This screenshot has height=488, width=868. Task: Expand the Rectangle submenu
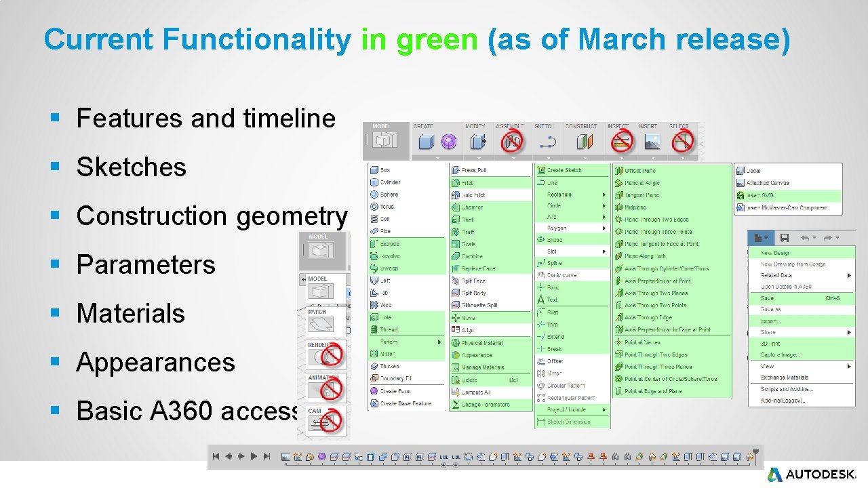pos(604,195)
